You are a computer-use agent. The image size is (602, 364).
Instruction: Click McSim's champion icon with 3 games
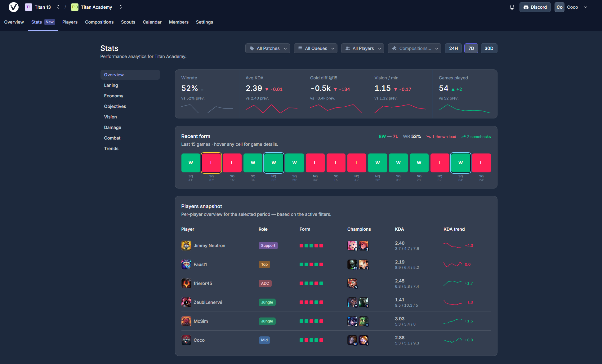pyautogui.click(x=363, y=321)
